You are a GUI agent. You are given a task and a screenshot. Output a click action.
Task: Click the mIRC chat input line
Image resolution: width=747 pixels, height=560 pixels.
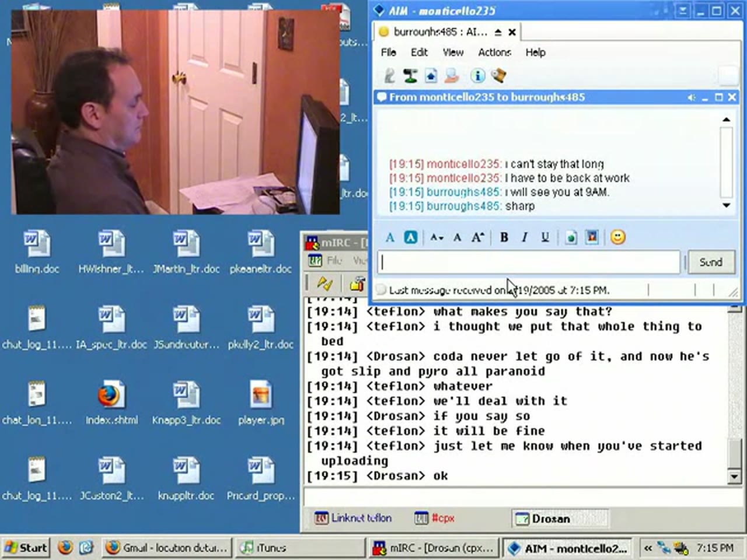click(515, 497)
